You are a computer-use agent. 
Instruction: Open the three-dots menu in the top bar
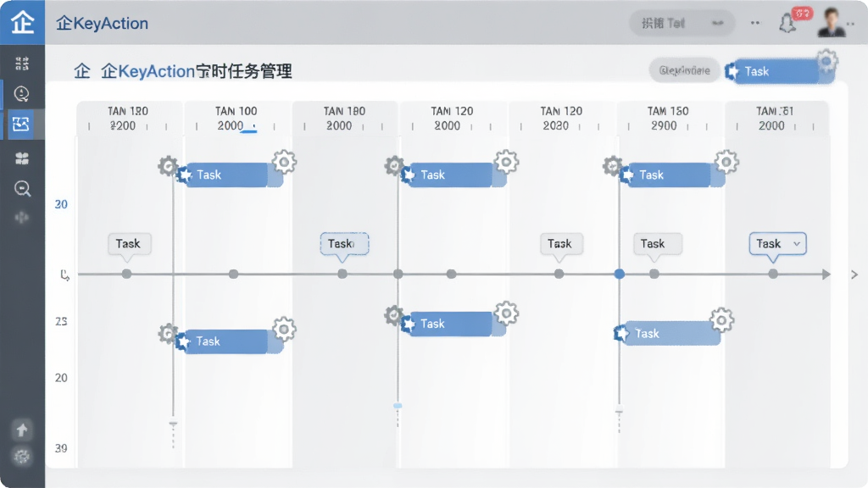pyautogui.click(x=755, y=23)
